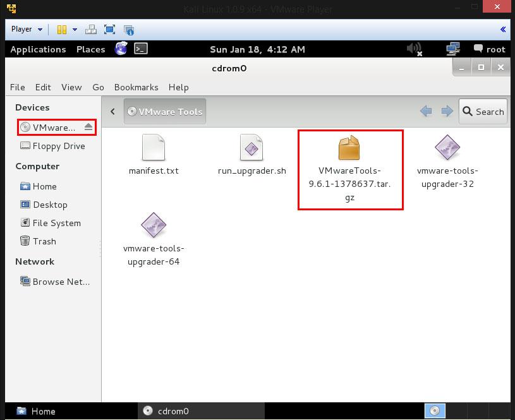
Task: Click the CD drive icon in bottom panel
Action: [435, 411]
